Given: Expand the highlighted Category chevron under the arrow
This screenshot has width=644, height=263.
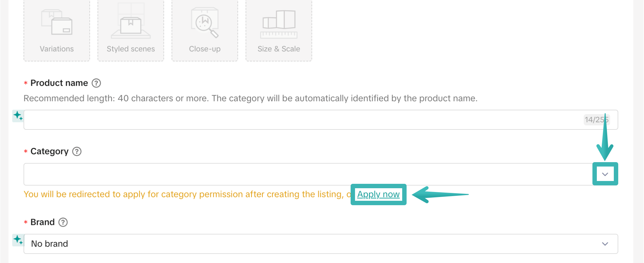Looking at the screenshot, I should click(605, 174).
